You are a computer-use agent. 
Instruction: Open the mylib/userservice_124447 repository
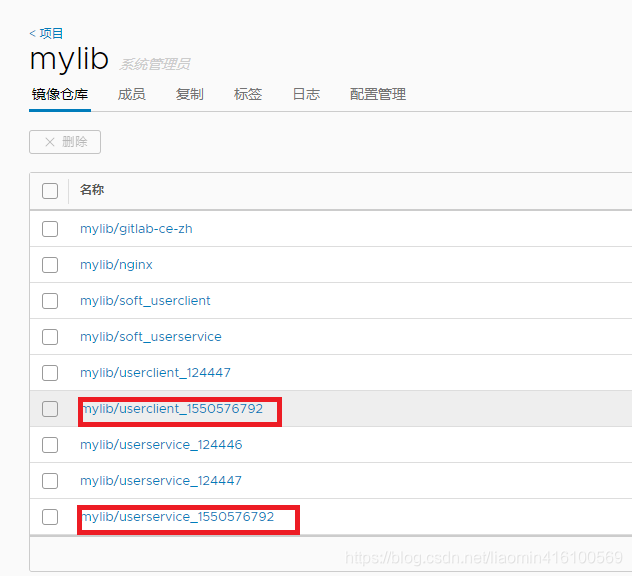tap(161, 481)
